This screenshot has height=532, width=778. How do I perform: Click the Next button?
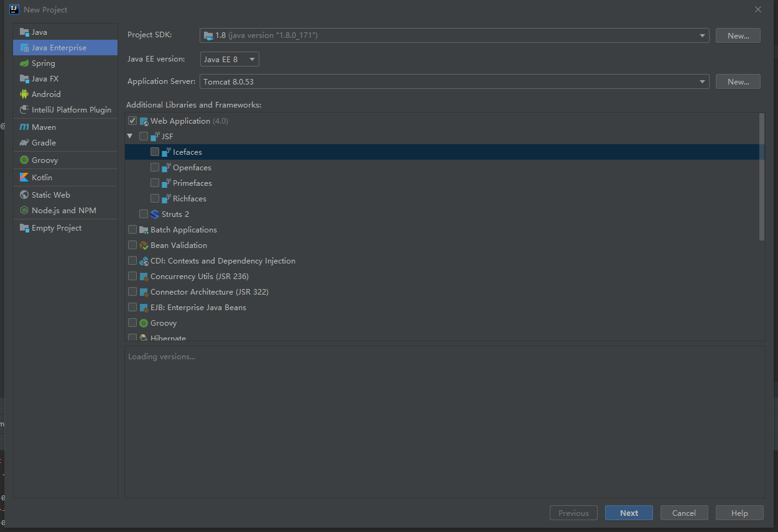(x=629, y=513)
